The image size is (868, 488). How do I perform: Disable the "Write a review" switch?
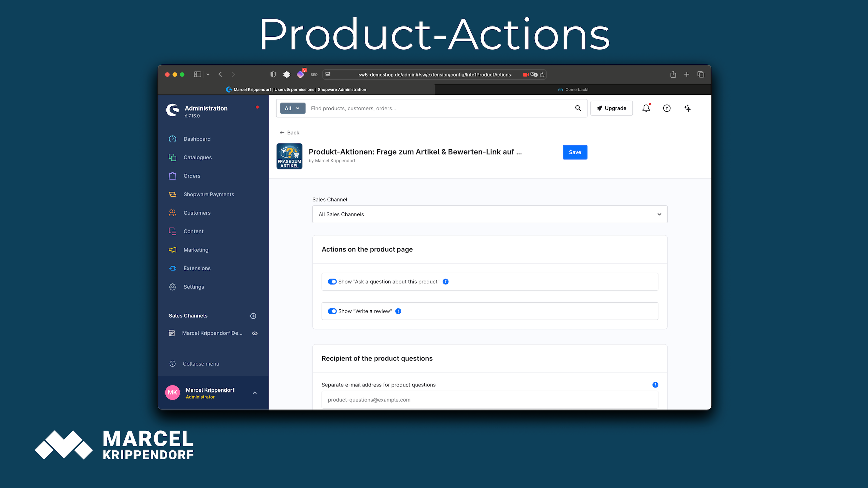[x=332, y=311]
